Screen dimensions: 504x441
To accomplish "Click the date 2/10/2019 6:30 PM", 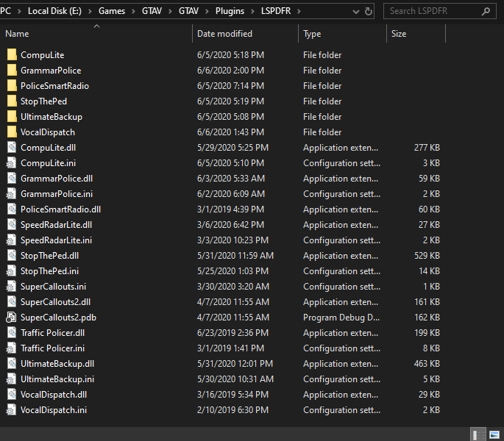I will click(233, 410).
